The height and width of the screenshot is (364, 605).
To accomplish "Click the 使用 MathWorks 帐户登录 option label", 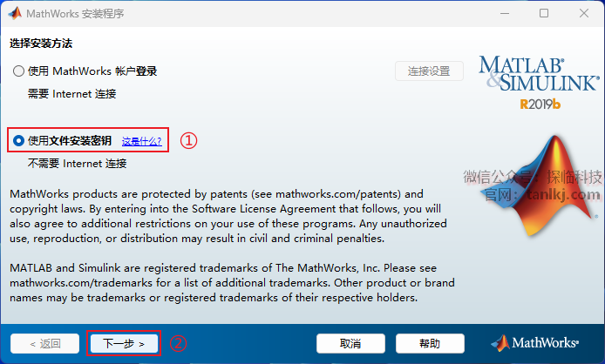I will coord(92,71).
